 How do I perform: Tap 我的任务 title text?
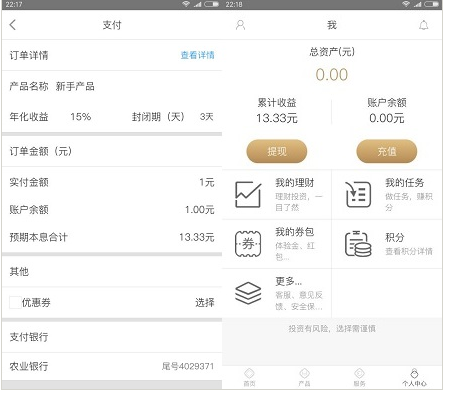404,182
